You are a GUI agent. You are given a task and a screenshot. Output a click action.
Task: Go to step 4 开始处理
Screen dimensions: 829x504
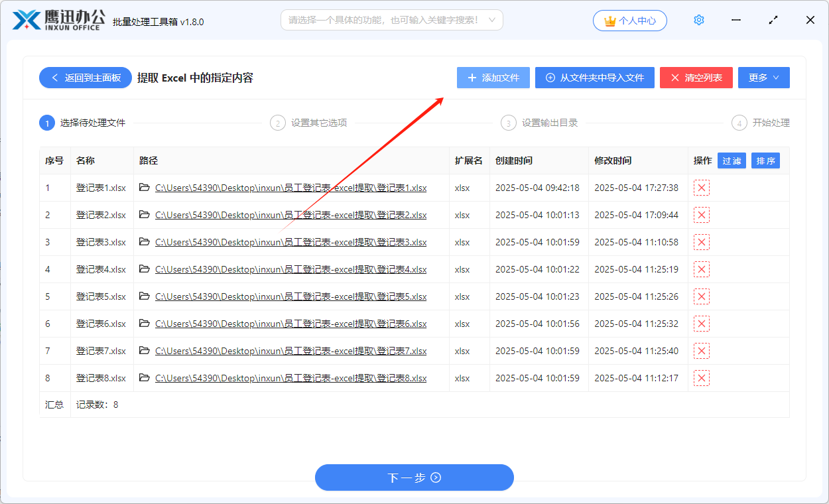[x=761, y=123]
